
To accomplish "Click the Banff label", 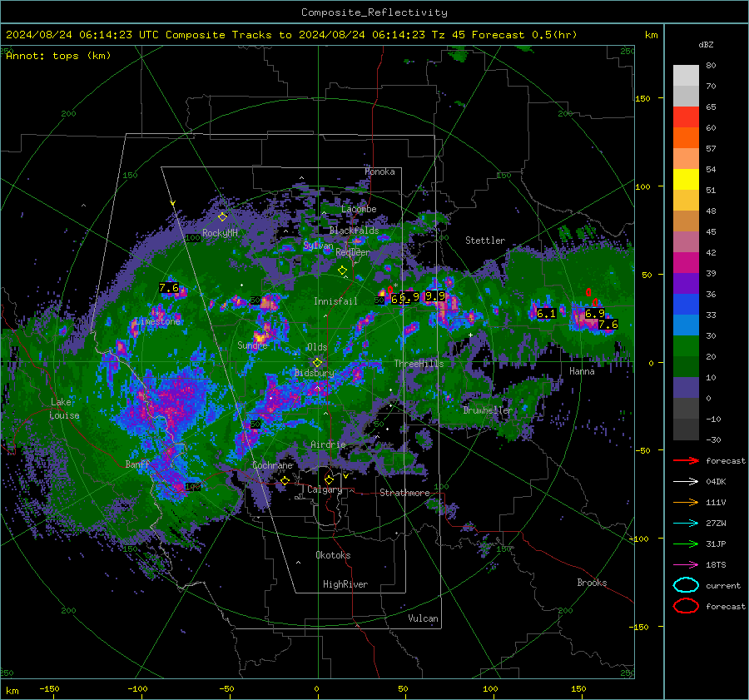I will pyautogui.click(x=137, y=464).
